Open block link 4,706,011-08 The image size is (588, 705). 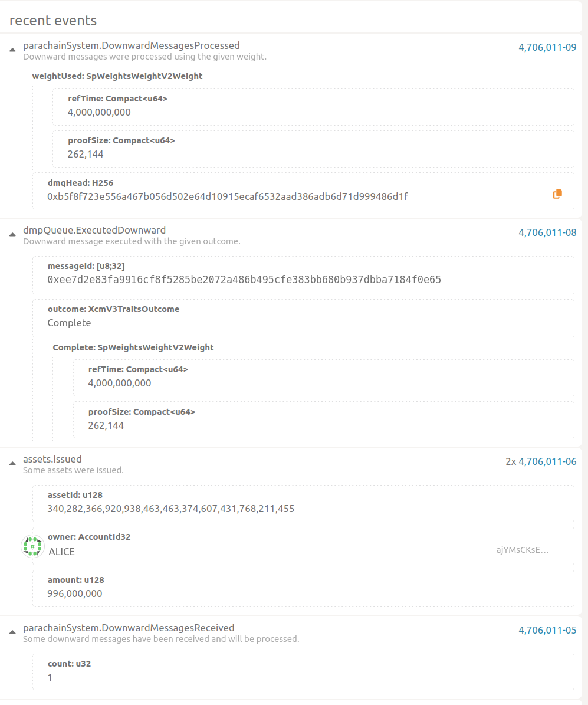click(547, 233)
